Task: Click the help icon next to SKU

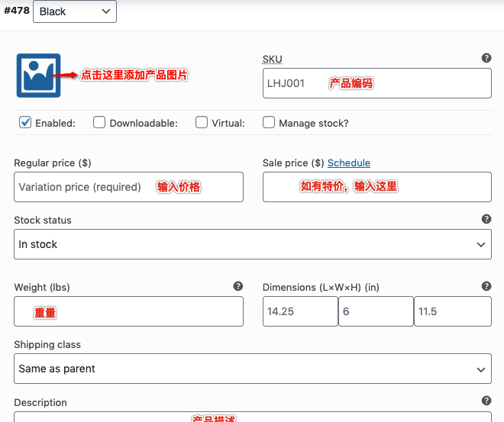Action: tap(486, 58)
